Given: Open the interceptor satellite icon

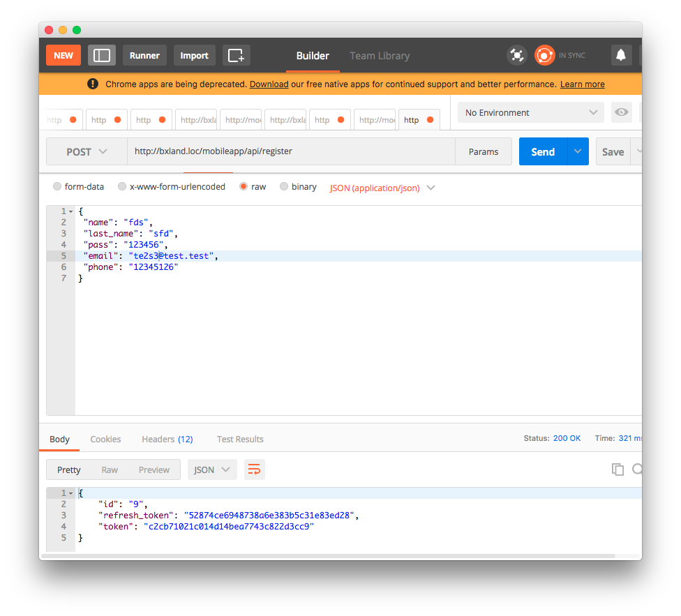Looking at the screenshot, I should [x=516, y=55].
